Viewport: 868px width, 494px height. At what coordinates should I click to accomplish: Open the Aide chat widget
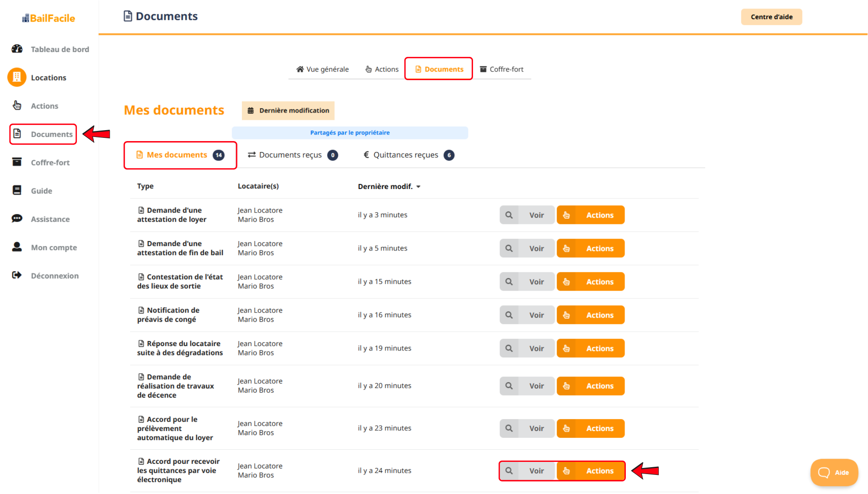click(834, 472)
